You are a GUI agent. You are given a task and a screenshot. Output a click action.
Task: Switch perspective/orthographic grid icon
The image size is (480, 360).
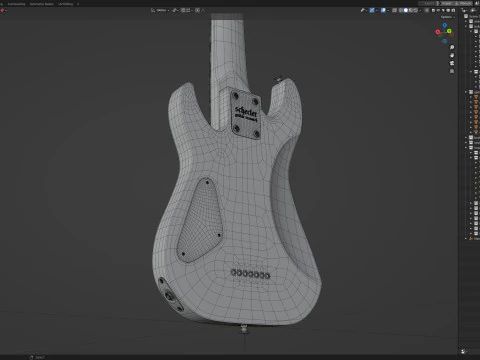(452, 71)
